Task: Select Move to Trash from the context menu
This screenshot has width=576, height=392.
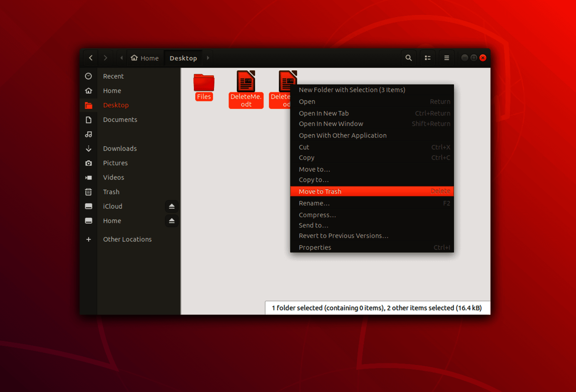Action: [x=320, y=191]
